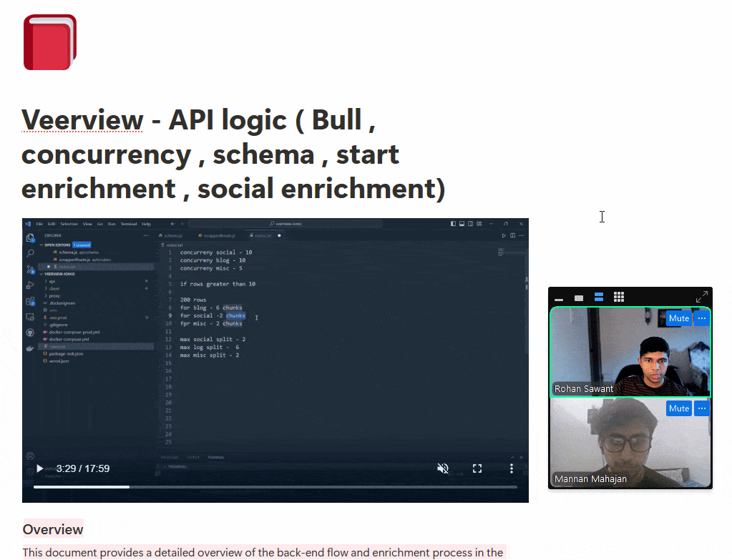Switch Zoom panel to single thumbnail view
The image size is (732, 560).
(x=579, y=298)
